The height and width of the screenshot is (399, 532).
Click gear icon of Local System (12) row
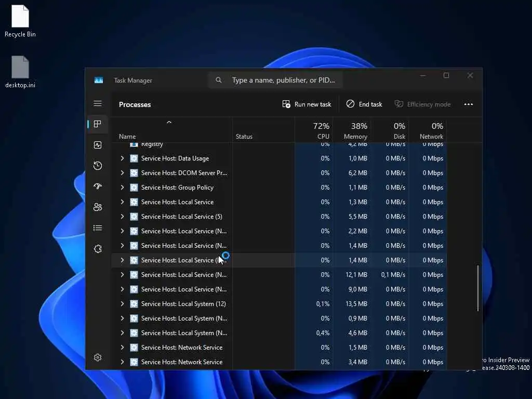(x=134, y=304)
